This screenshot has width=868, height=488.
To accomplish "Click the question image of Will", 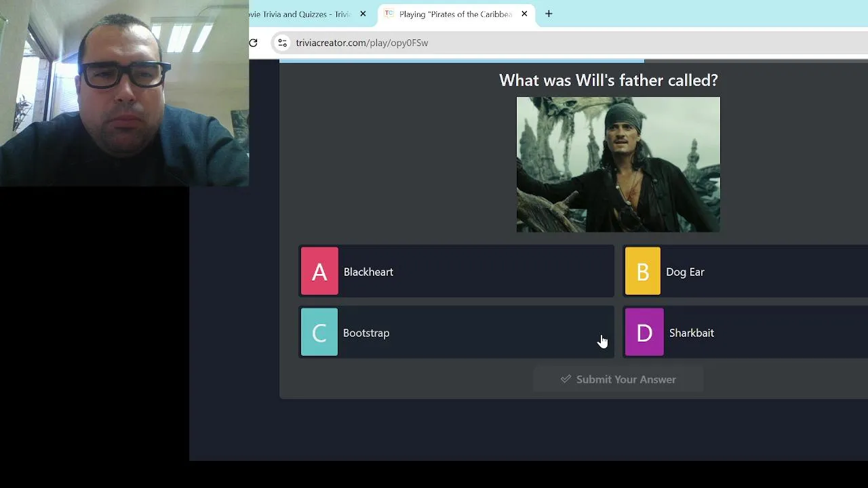I will click(618, 165).
